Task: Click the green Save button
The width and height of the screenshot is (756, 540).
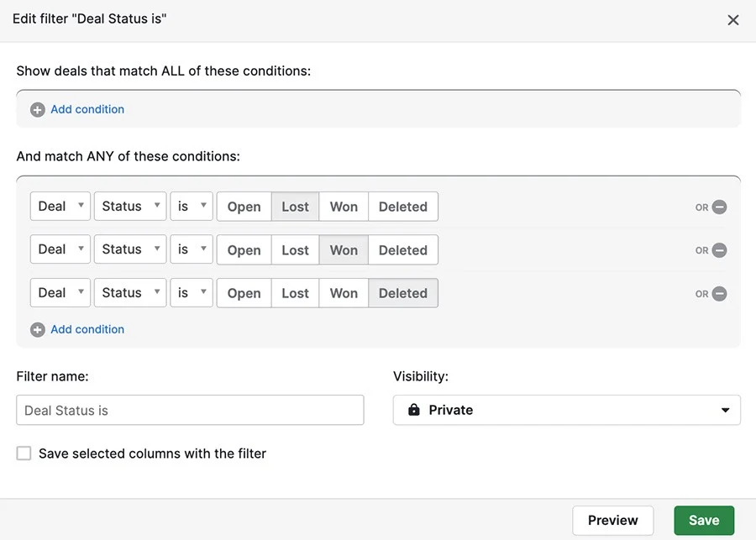Action: pos(704,520)
